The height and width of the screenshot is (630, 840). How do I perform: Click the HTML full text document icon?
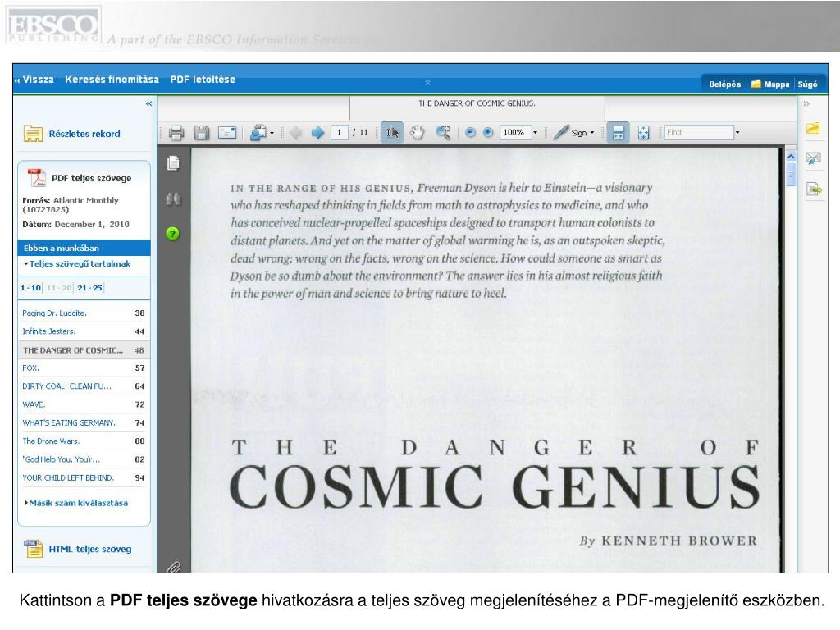33,549
